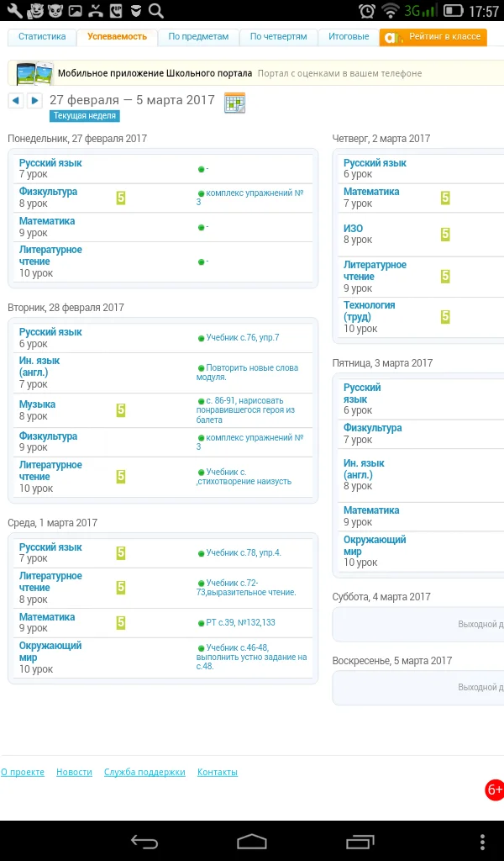The width and height of the screenshot is (504, 861).
Task: Tap the Музыка grade 5 mark
Action: (121, 410)
